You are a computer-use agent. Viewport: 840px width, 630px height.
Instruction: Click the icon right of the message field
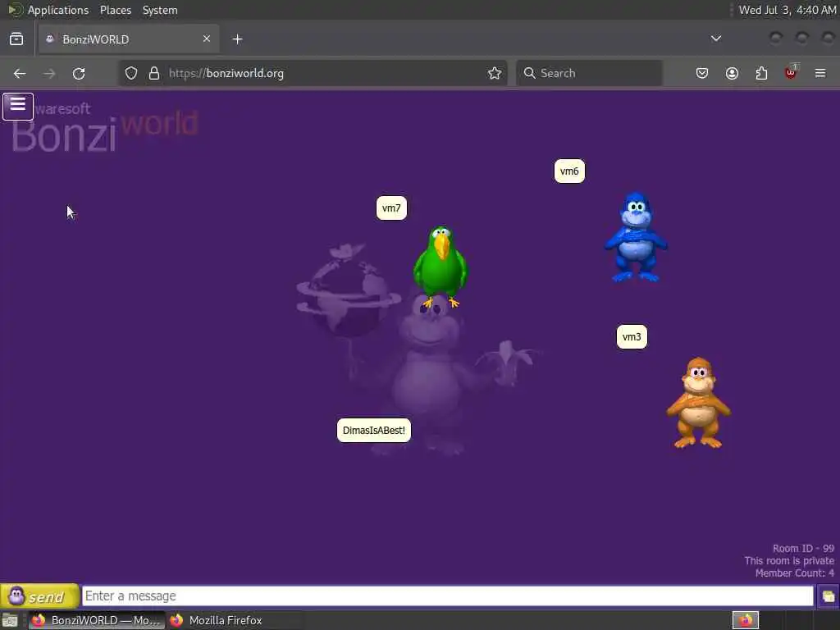tap(829, 596)
